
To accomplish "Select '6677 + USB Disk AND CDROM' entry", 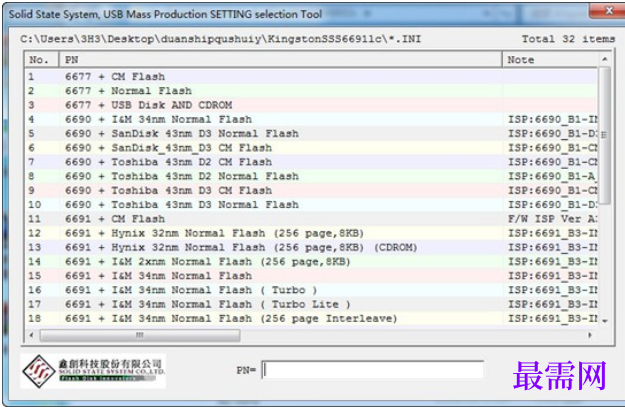I will pyautogui.click(x=311, y=105).
